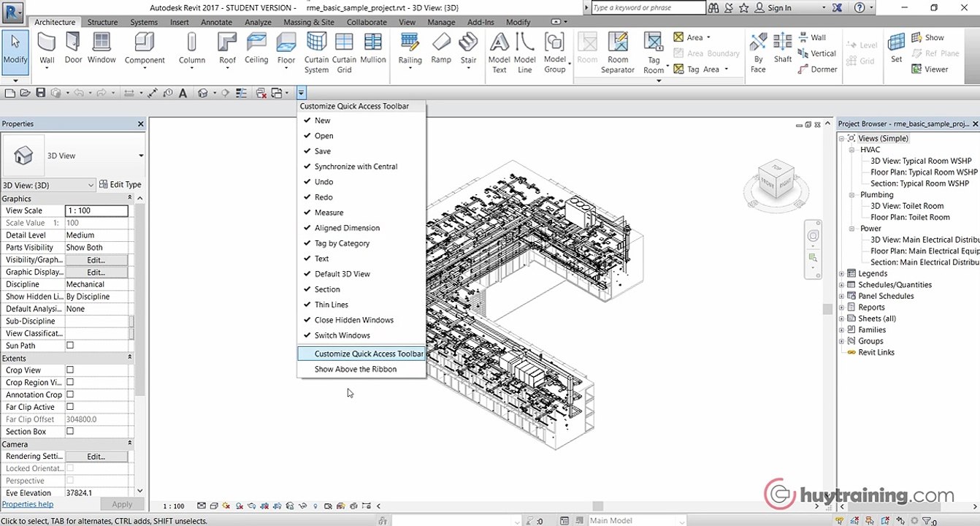Toggle Crop View checkbox

tap(70, 370)
